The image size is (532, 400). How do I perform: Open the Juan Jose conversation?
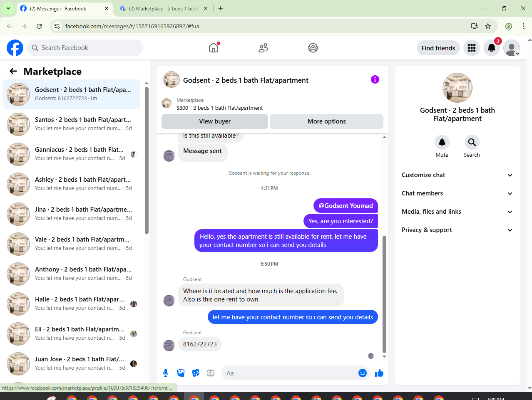[x=72, y=364]
